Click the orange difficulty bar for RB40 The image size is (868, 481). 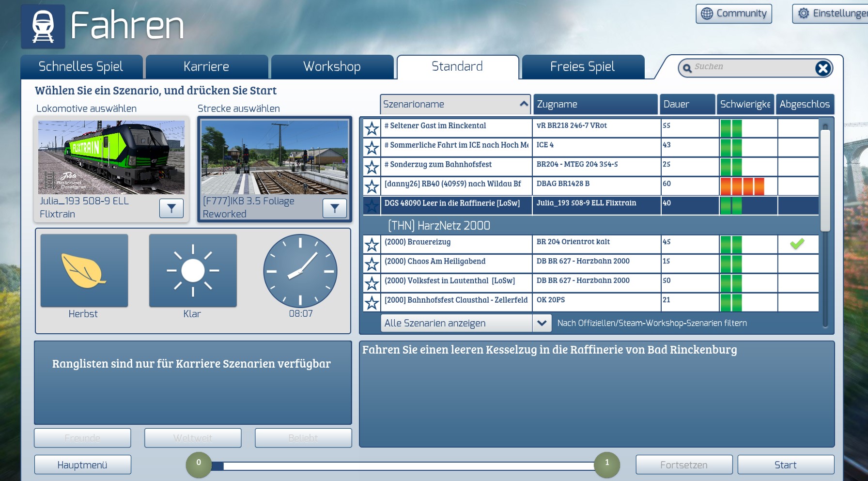pos(742,186)
